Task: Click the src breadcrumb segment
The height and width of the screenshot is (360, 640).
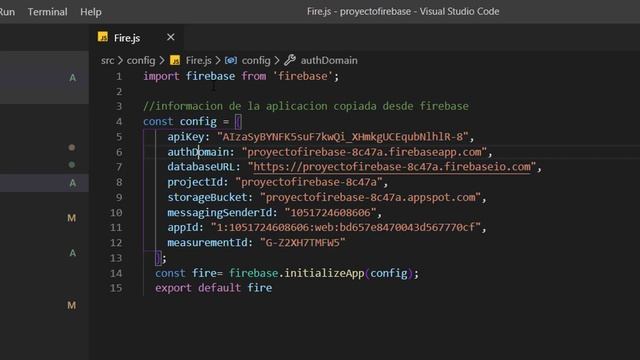Action: pos(107,60)
